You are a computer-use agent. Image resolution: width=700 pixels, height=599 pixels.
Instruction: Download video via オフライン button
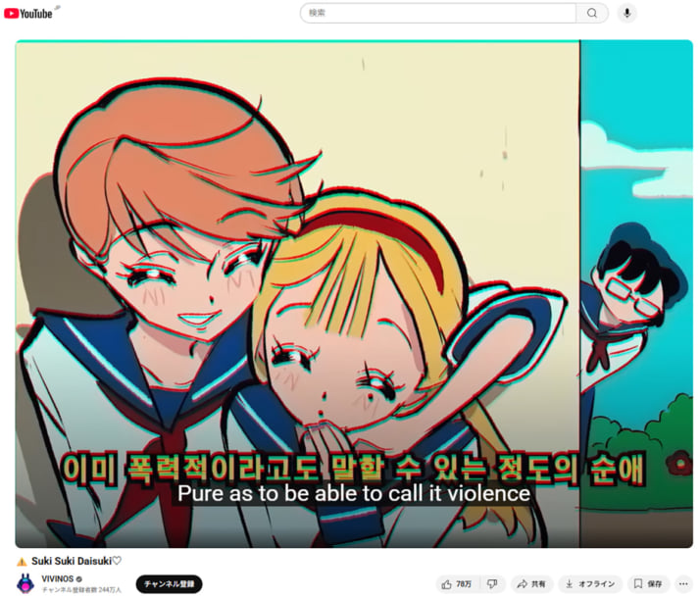pyautogui.click(x=590, y=584)
